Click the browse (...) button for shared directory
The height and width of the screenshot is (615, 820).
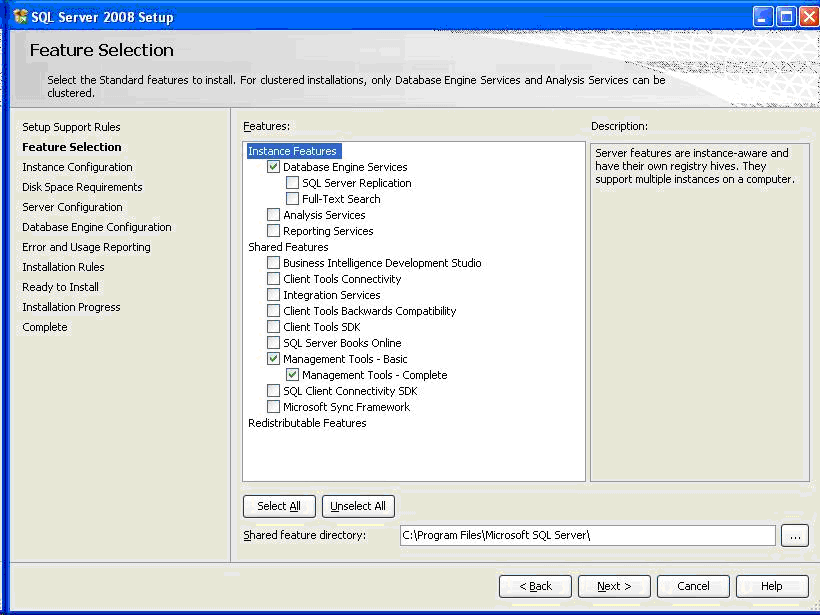click(x=794, y=536)
